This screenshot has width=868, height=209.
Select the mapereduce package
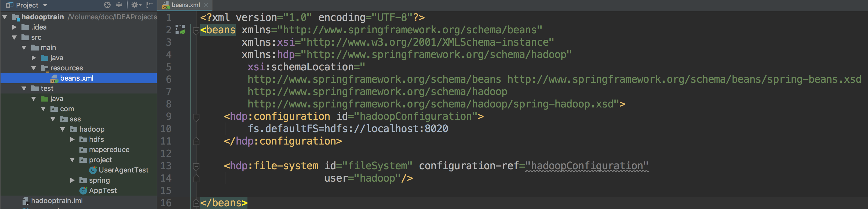point(109,150)
